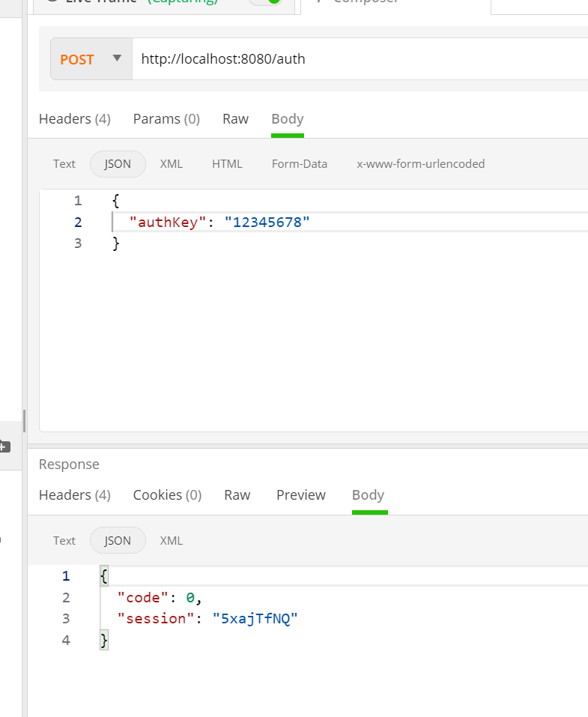The width and height of the screenshot is (588, 717).
Task: Click the response code value 0
Action: [190, 598]
